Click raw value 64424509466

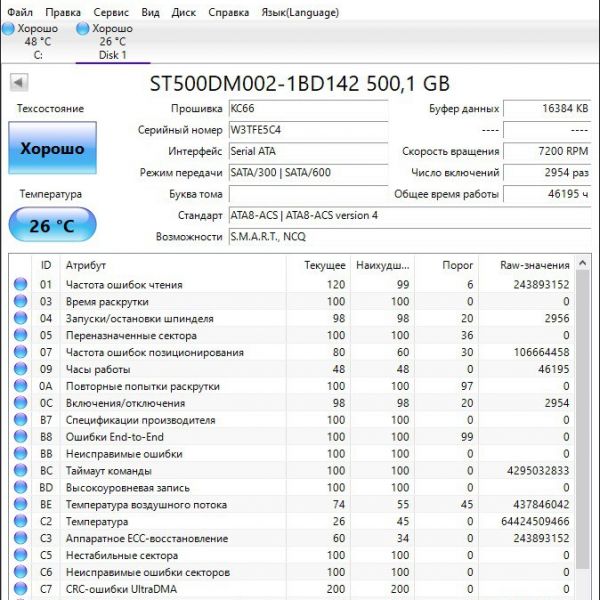535,521
